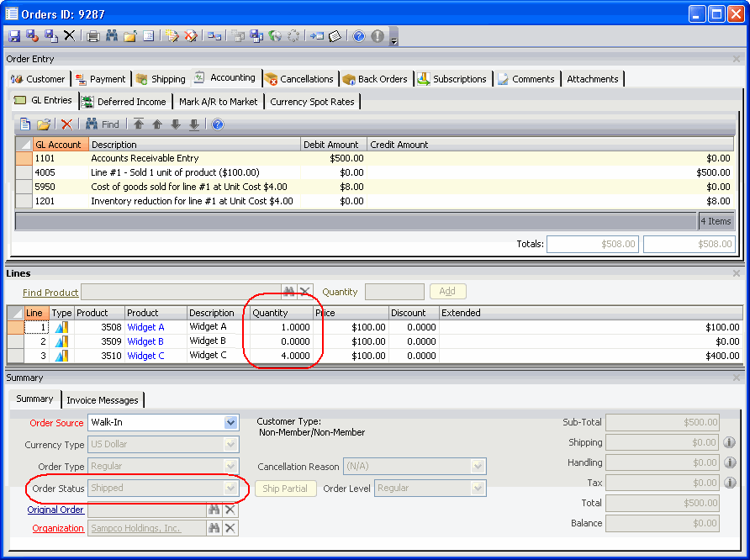
Task: Open the Cancellation Reason dropdown
Action: pyautogui.click(x=478, y=467)
